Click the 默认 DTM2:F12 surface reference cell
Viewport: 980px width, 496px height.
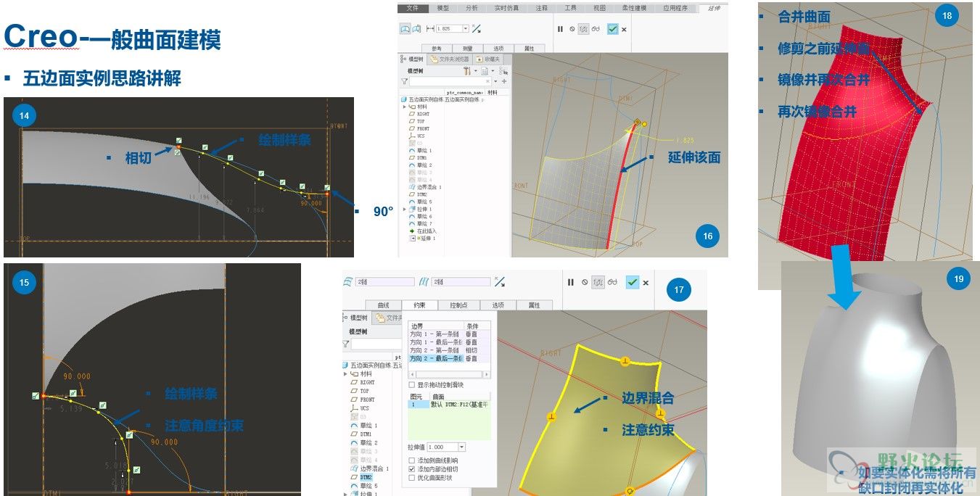point(461,405)
